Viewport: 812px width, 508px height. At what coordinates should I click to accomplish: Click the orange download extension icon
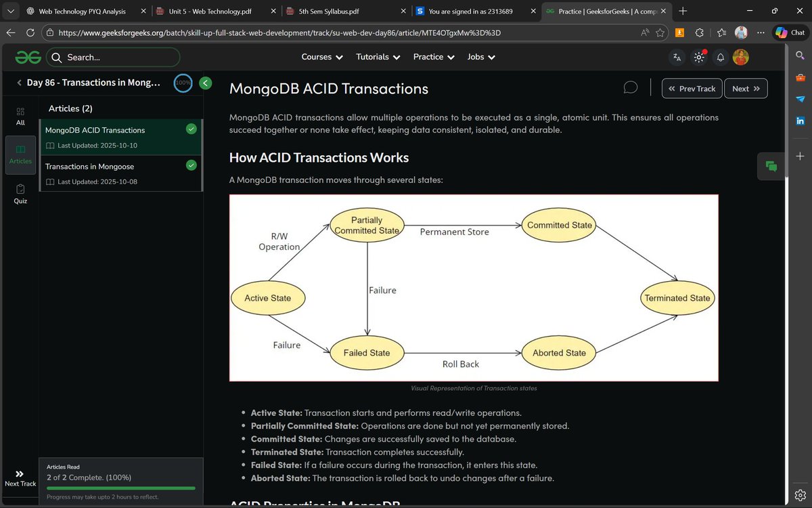coord(679,33)
